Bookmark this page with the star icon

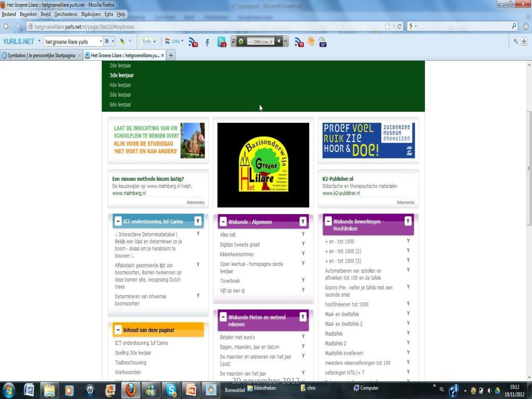[x=387, y=26]
